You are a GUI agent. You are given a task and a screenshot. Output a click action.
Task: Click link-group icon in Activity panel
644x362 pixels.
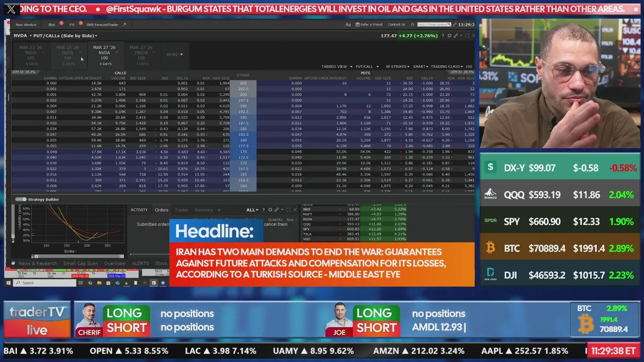point(276,210)
